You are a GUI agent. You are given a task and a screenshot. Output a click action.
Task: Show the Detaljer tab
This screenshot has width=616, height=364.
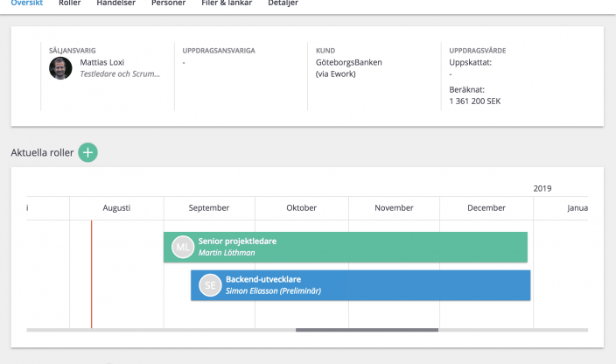click(283, 3)
